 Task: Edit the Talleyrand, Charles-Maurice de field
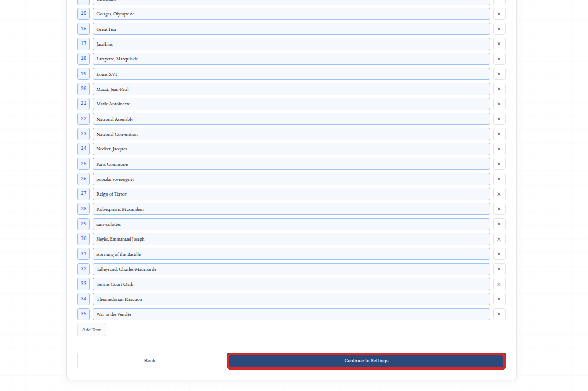tap(291, 269)
